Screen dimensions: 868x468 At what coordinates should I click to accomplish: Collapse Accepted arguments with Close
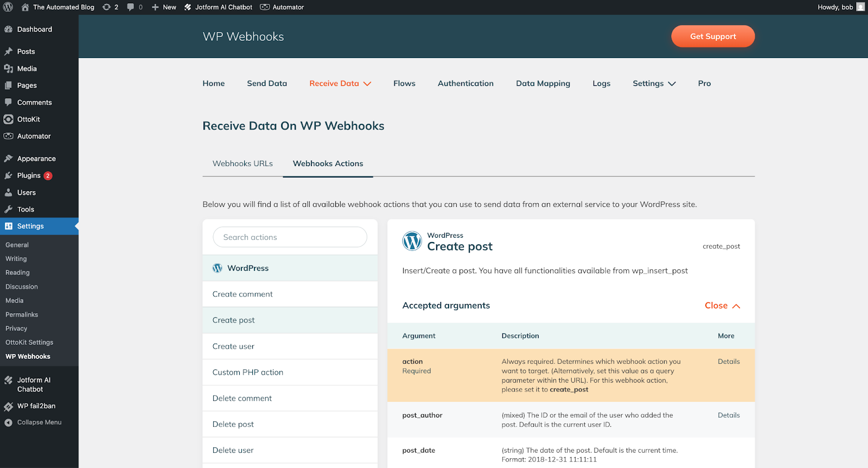point(722,306)
